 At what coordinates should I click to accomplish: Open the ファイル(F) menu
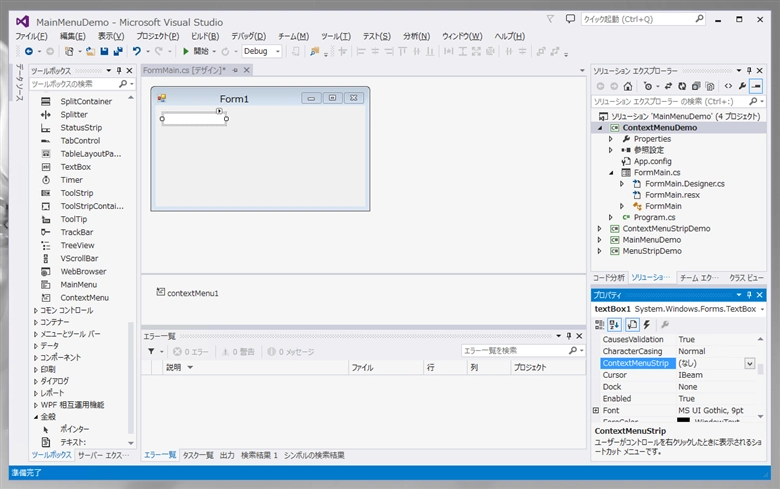(x=31, y=36)
